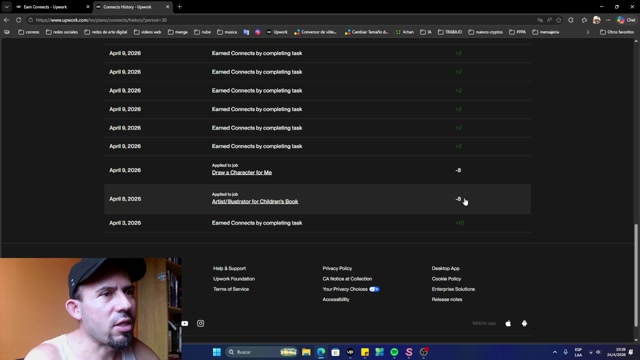Open the Accessibility footer link
The image size is (640, 360).
point(336,299)
